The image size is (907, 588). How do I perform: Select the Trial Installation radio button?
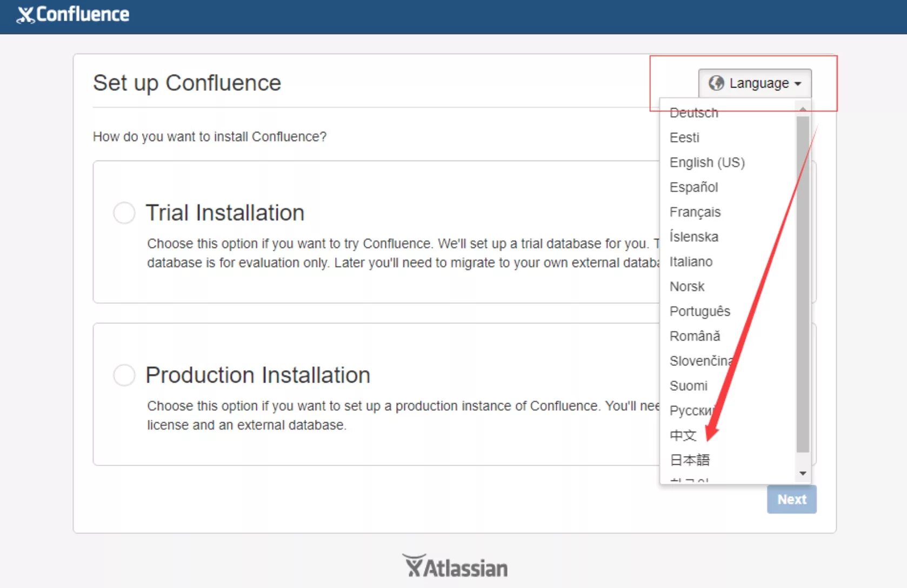click(x=124, y=212)
